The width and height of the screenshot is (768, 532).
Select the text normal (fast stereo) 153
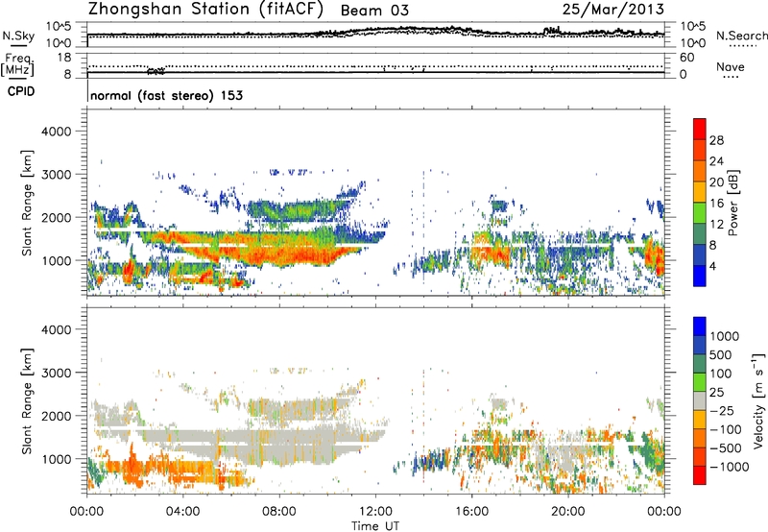[x=166, y=96]
